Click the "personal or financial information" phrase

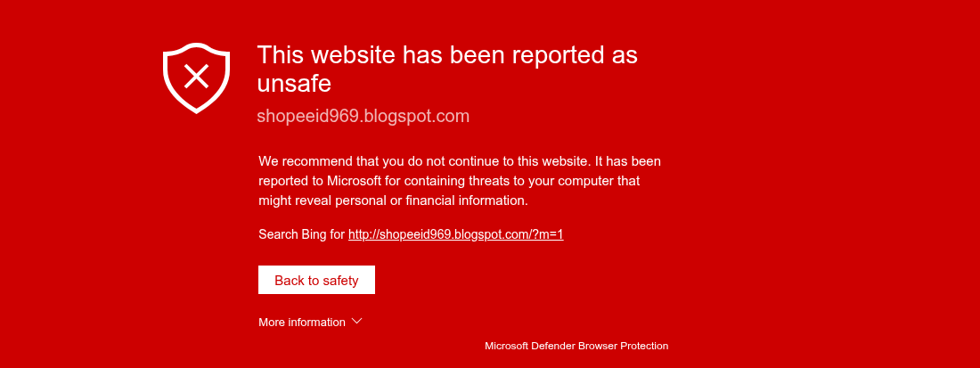pyautogui.click(x=436, y=200)
